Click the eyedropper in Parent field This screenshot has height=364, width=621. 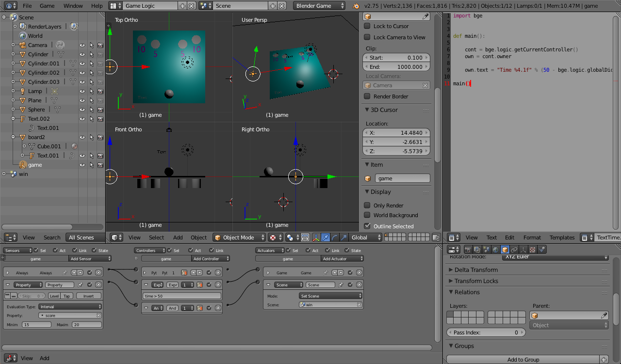pyautogui.click(x=604, y=316)
